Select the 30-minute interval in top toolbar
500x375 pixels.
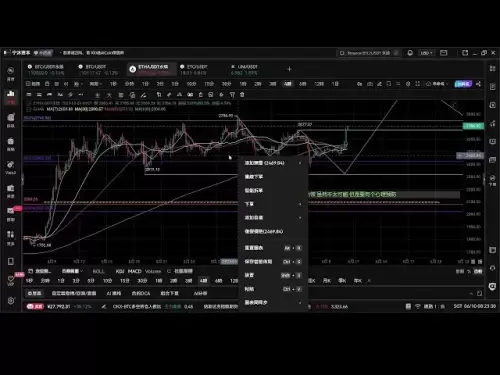[x=226, y=84]
